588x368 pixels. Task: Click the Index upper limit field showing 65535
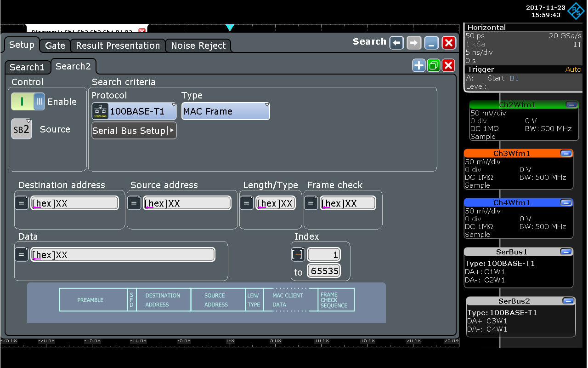click(x=324, y=270)
